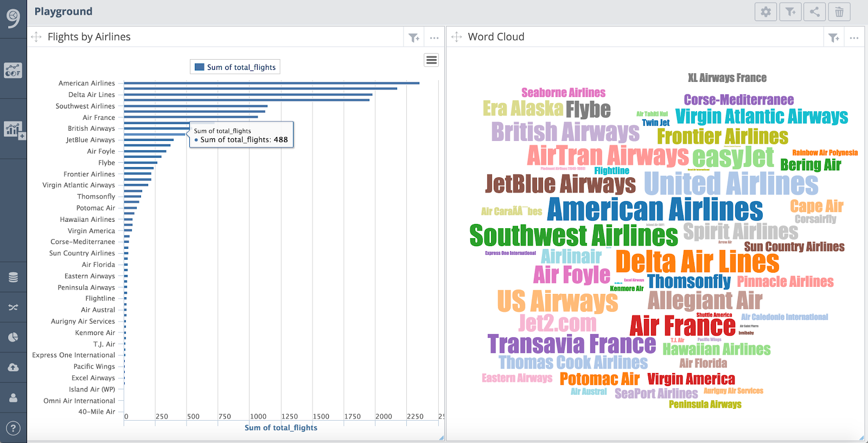Click the British Airways axis label
Viewport: 868px width, 443px height.
(x=91, y=129)
